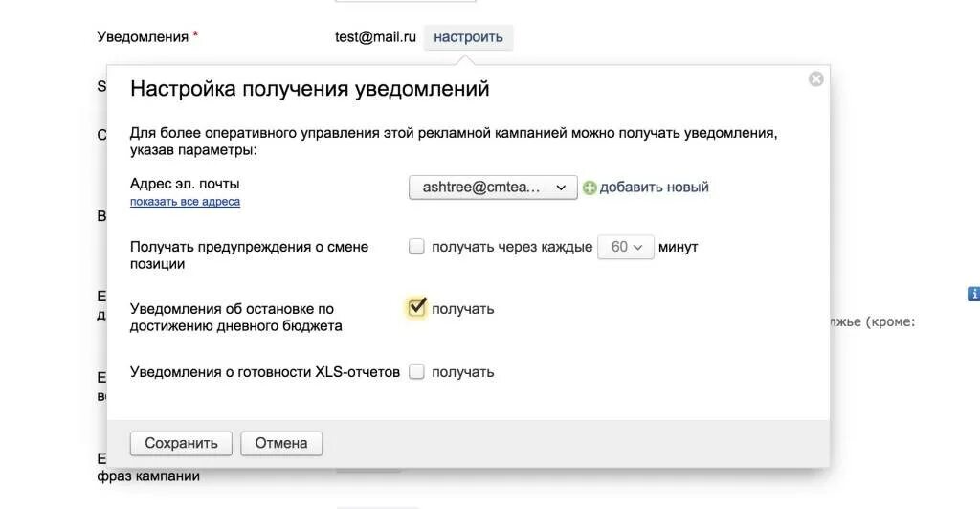Click the получать через каждые label
The image size is (980, 509).
click(x=512, y=247)
